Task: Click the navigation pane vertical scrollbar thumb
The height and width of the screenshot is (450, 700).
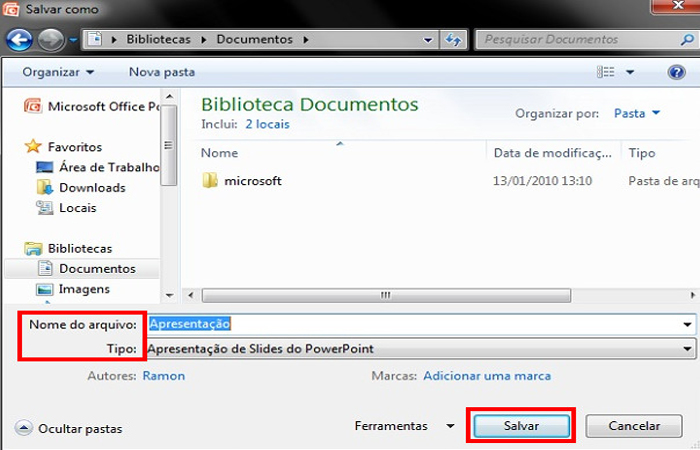Action: (x=169, y=145)
